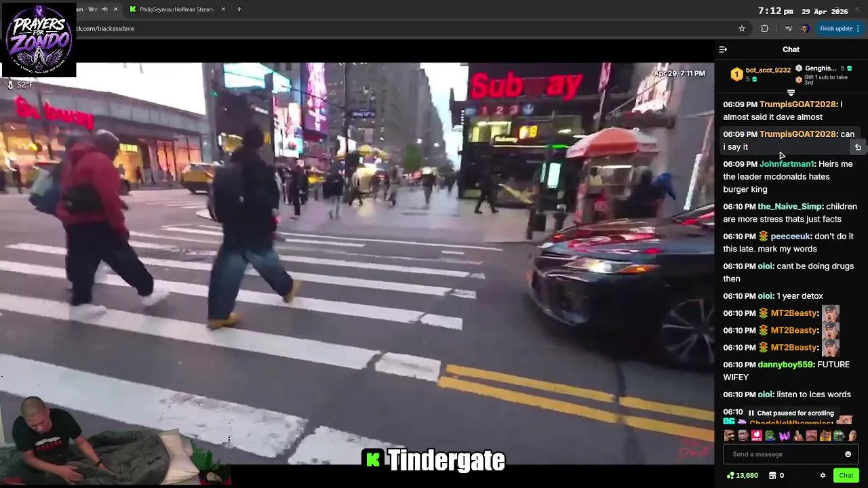Open a new browser tab
Screen dimensions: 868x488
click(x=239, y=9)
